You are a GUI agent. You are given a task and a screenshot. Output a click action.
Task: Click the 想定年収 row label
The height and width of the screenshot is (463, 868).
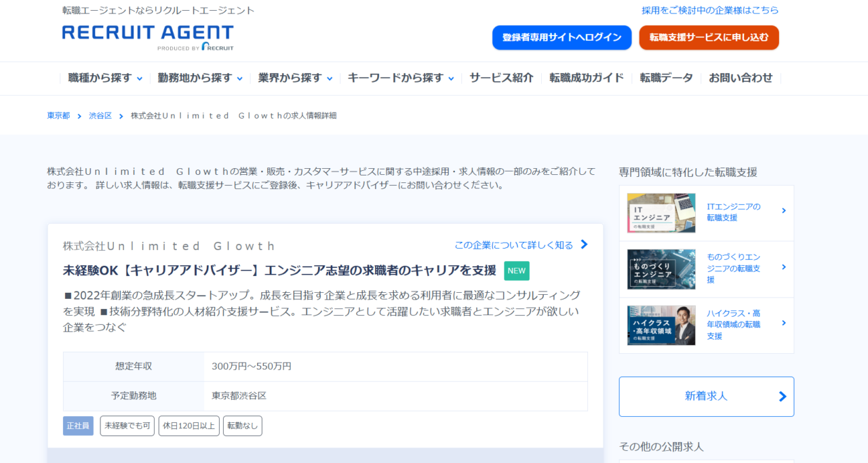coord(134,367)
